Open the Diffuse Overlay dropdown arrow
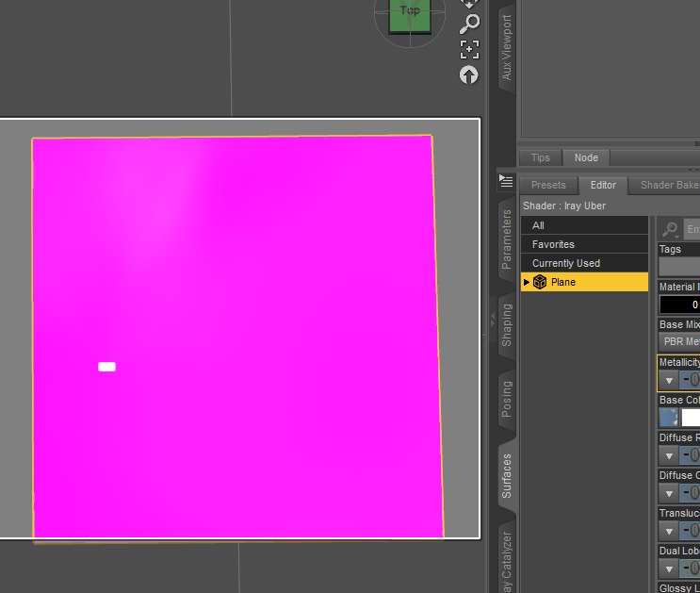Image resolution: width=700 pixels, height=593 pixels. (669, 494)
